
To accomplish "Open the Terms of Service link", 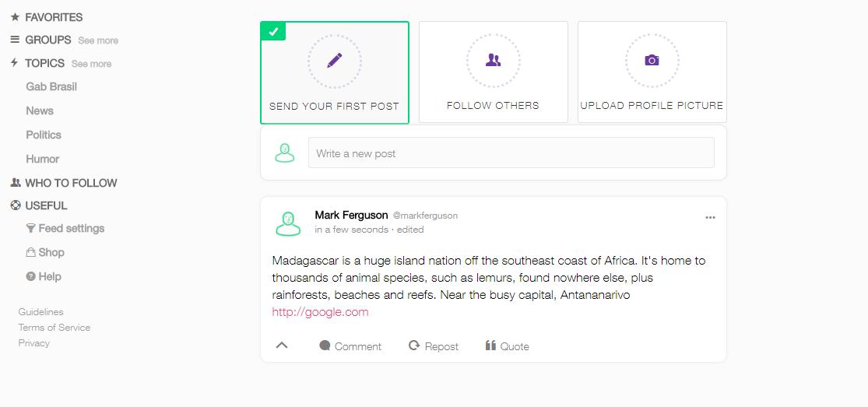I will (x=54, y=328).
